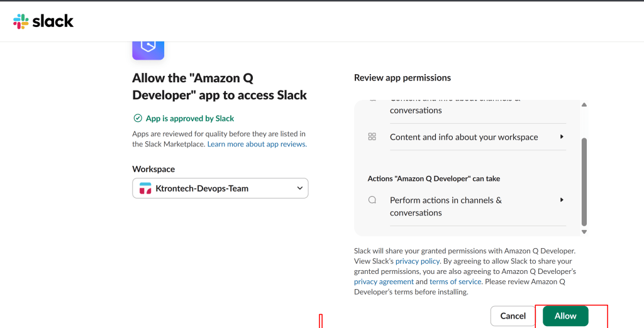The height and width of the screenshot is (328, 644).
Task: Click the green approved checkmark icon
Action: [x=138, y=118]
